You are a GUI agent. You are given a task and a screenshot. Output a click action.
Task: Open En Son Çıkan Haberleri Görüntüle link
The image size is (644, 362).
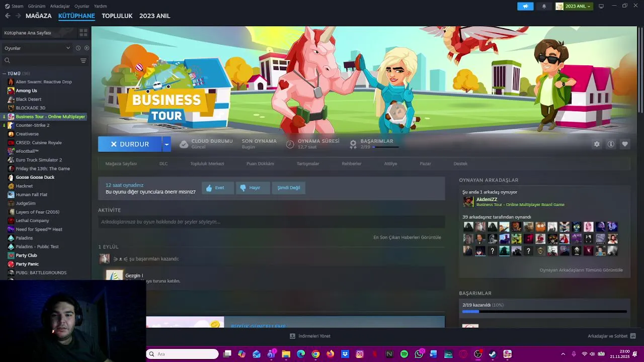407,237
